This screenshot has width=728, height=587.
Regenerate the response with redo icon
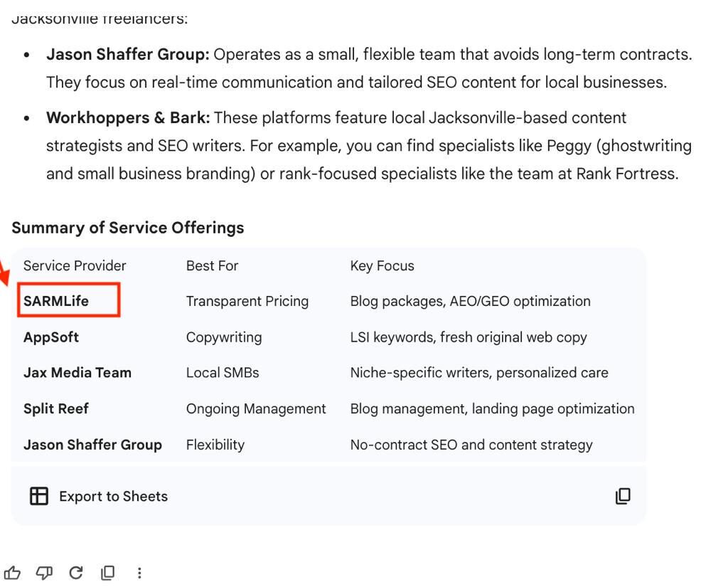(x=76, y=573)
